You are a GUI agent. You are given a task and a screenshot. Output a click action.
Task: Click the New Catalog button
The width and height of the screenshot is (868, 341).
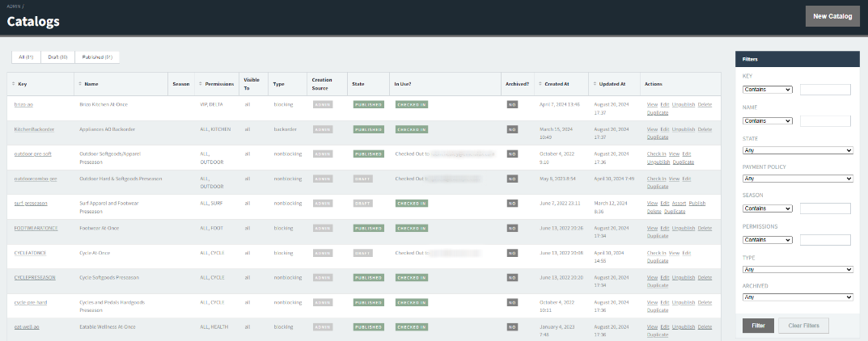tap(832, 17)
